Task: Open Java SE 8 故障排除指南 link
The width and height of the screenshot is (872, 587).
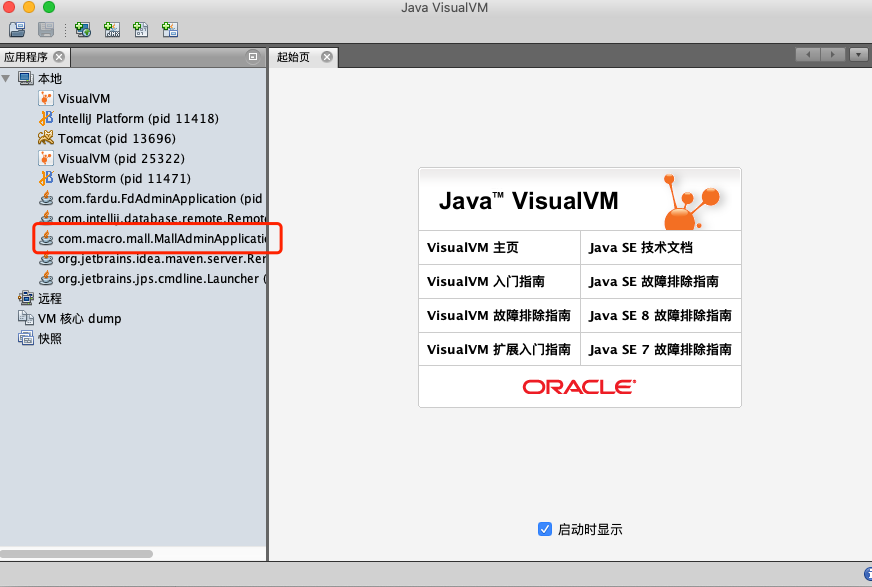Action: coord(660,315)
